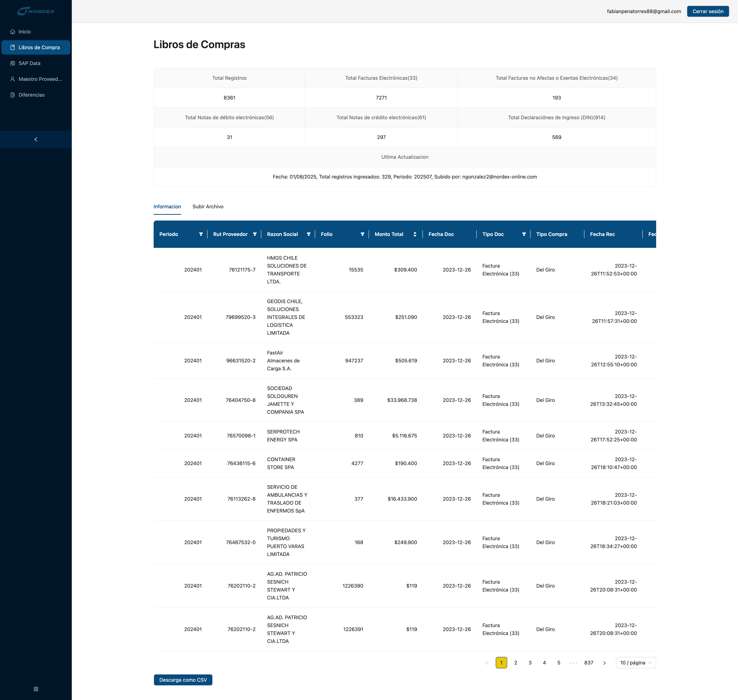Open the Rut Proveedor column filter

[x=255, y=234]
